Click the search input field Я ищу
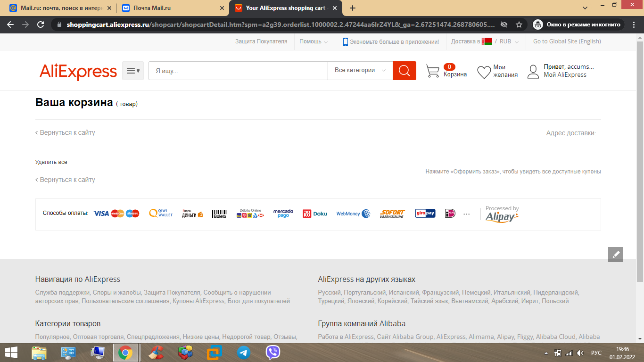Viewport: 644px width, 362px height. point(238,71)
